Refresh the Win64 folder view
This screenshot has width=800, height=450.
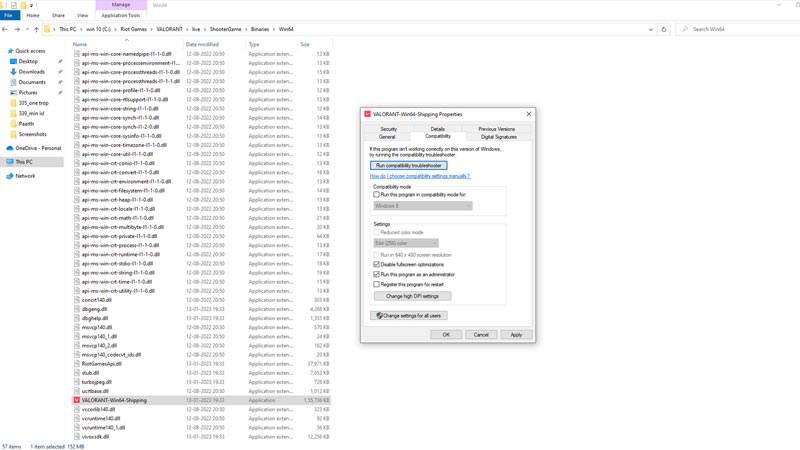(x=664, y=29)
